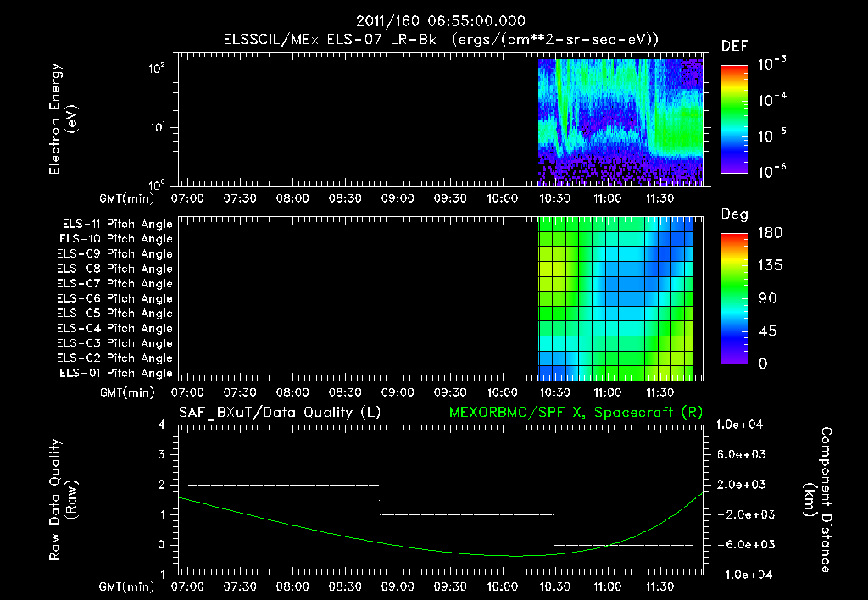This screenshot has width=868, height=600.
Task: Select the ELS-03 Pitch Angle row label
Action: 114,344
